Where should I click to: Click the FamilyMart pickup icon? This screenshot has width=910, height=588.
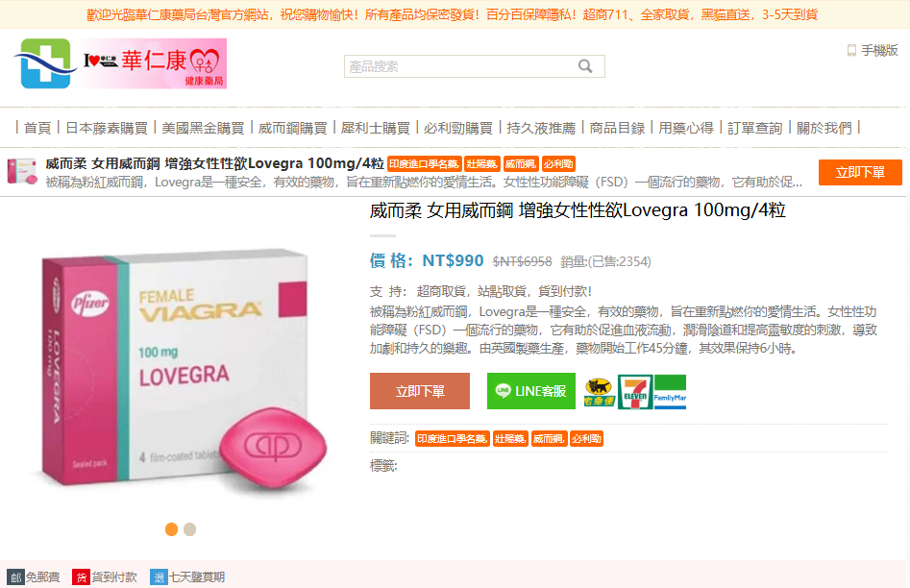(x=670, y=392)
